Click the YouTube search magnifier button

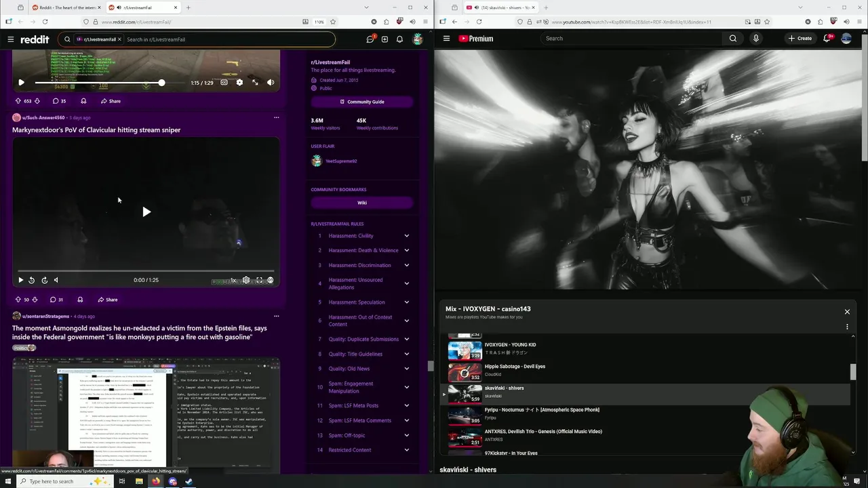733,39
